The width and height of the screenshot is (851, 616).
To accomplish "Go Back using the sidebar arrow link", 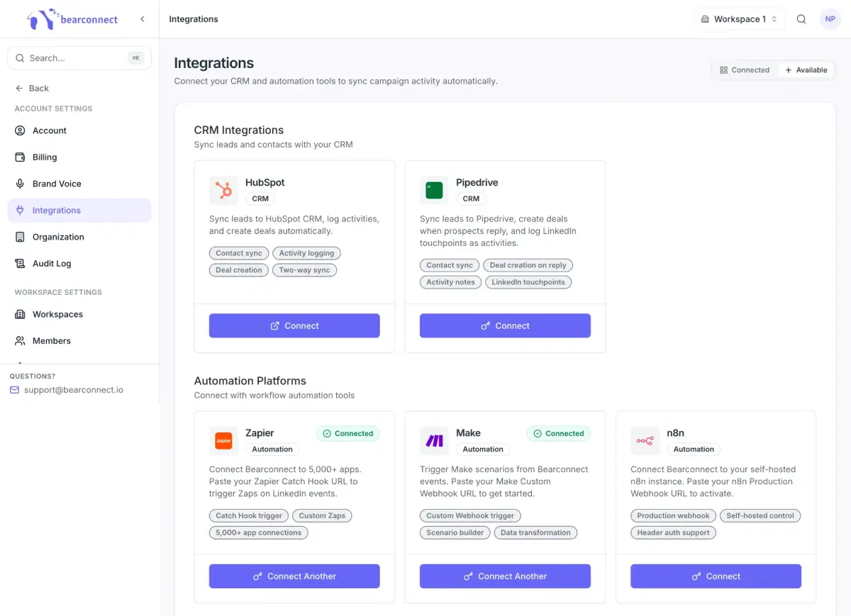I will click(32, 88).
